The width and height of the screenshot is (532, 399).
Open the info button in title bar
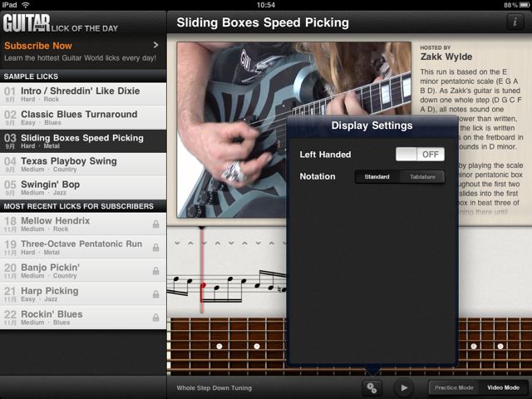515,22
